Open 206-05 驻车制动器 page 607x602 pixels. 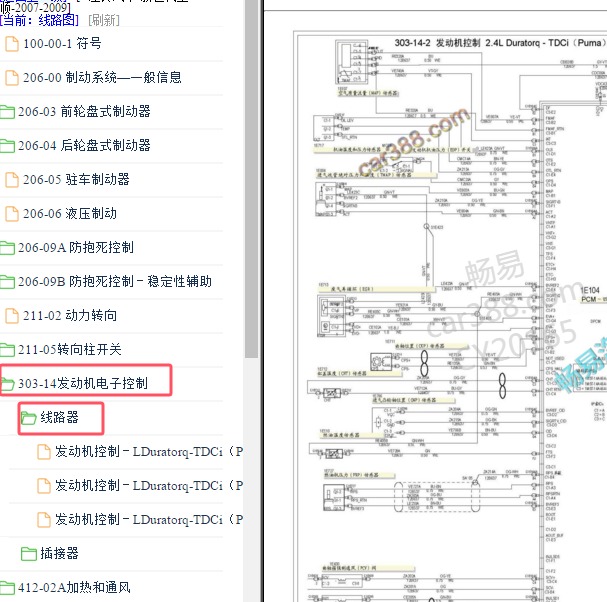click(76, 180)
